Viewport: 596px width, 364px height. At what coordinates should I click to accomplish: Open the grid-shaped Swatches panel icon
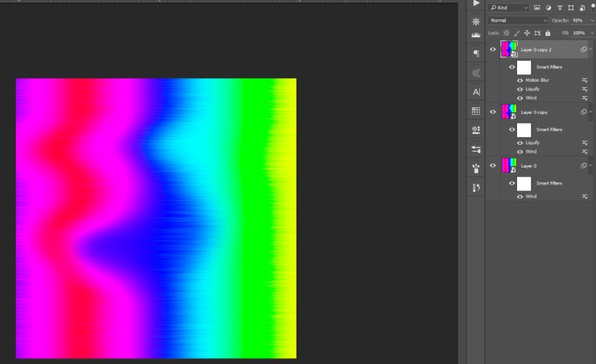click(x=476, y=111)
